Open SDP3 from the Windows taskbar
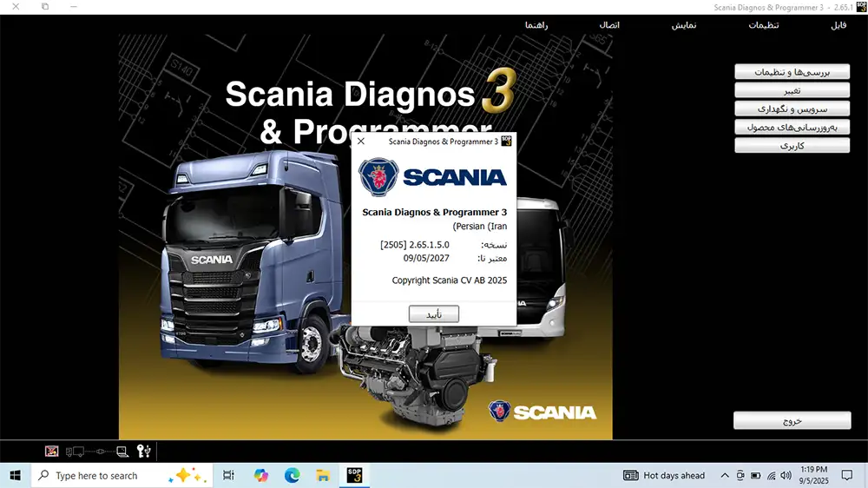 point(354,475)
